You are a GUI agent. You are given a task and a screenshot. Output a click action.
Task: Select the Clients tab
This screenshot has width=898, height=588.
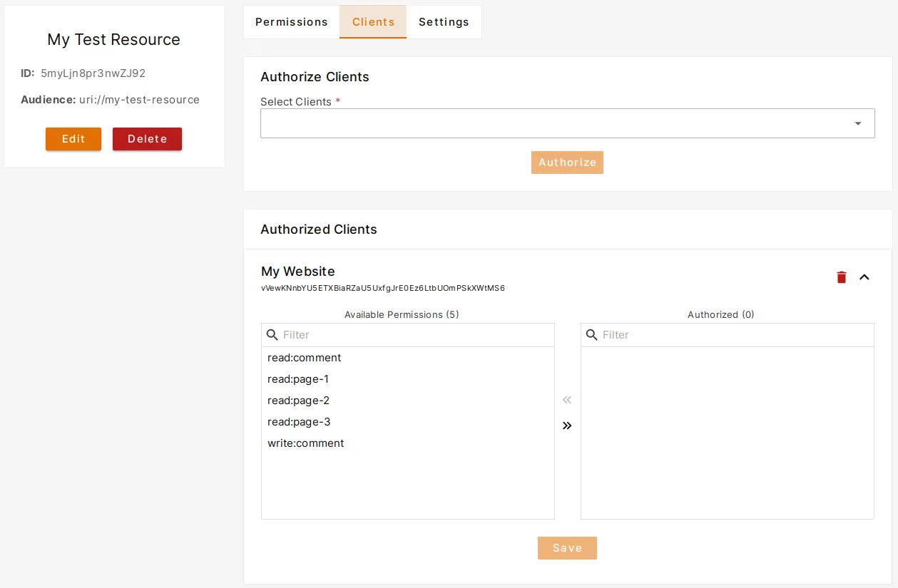point(373,22)
